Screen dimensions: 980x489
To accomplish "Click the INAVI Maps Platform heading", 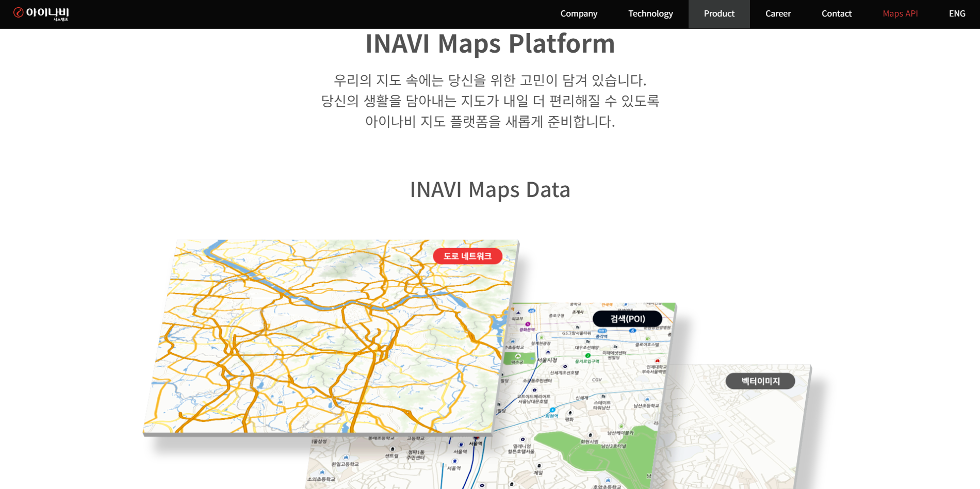I will pos(490,44).
